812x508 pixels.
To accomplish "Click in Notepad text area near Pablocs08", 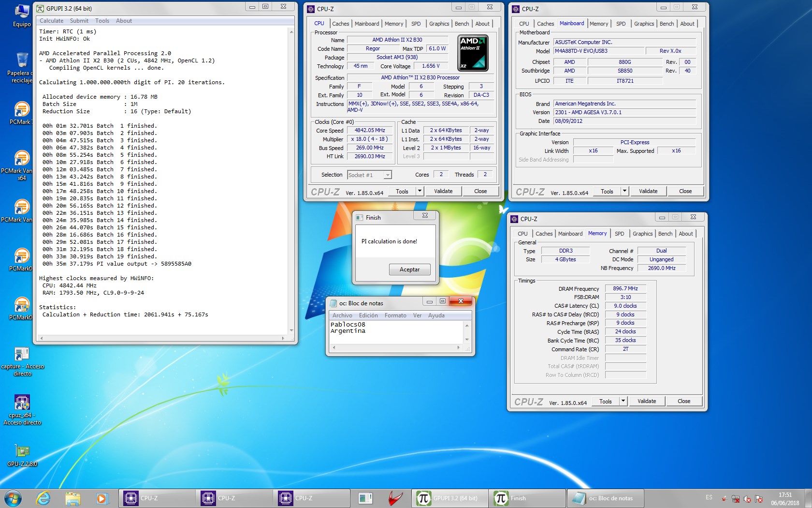I will click(348, 325).
